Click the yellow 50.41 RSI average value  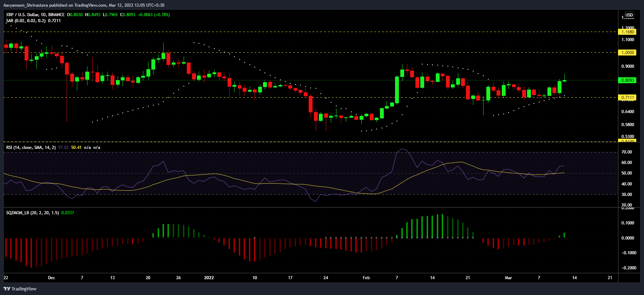76,147
